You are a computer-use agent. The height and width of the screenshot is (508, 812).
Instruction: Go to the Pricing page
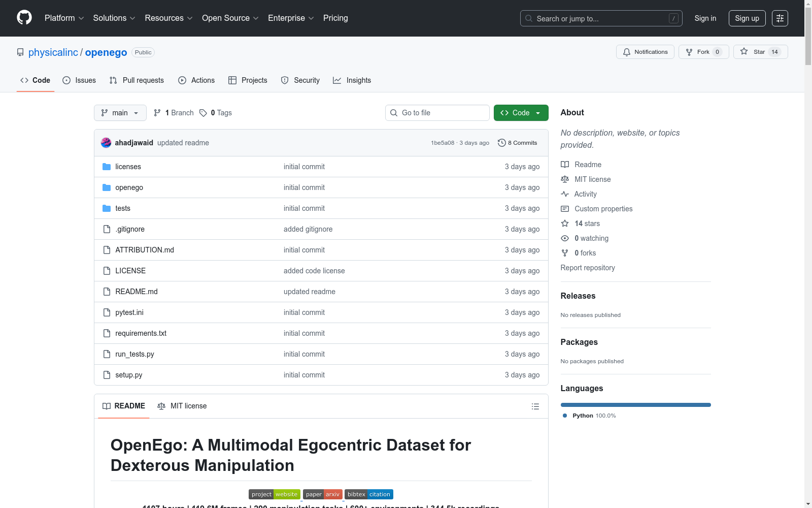point(335,18)
